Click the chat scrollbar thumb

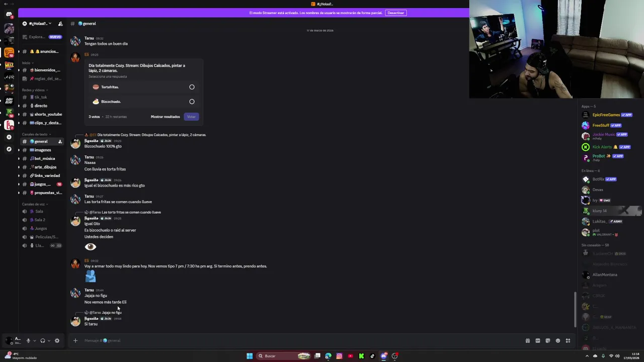575,310
